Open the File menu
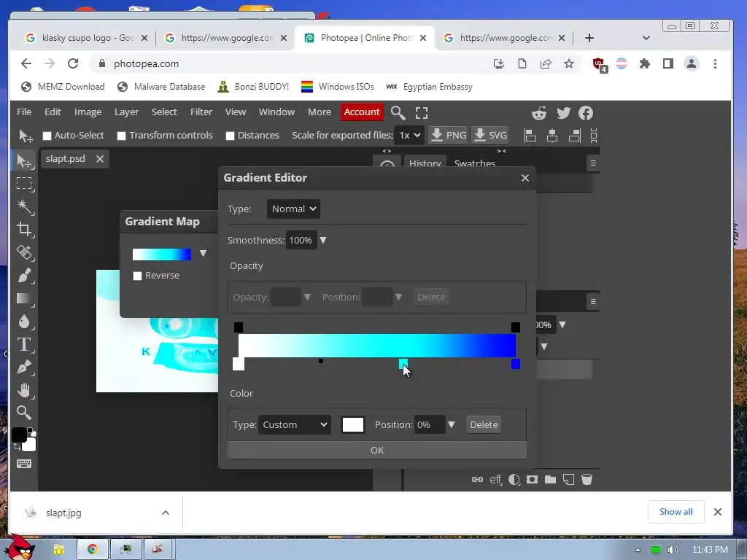This screenshot has width=747, height=560. (x=24, y=112)
